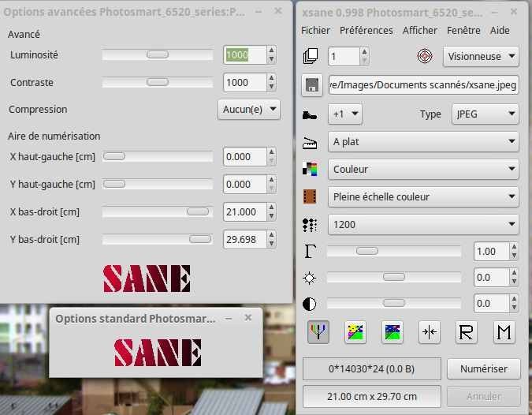Open the Visionneuse mode dropdown

point(481,56)
